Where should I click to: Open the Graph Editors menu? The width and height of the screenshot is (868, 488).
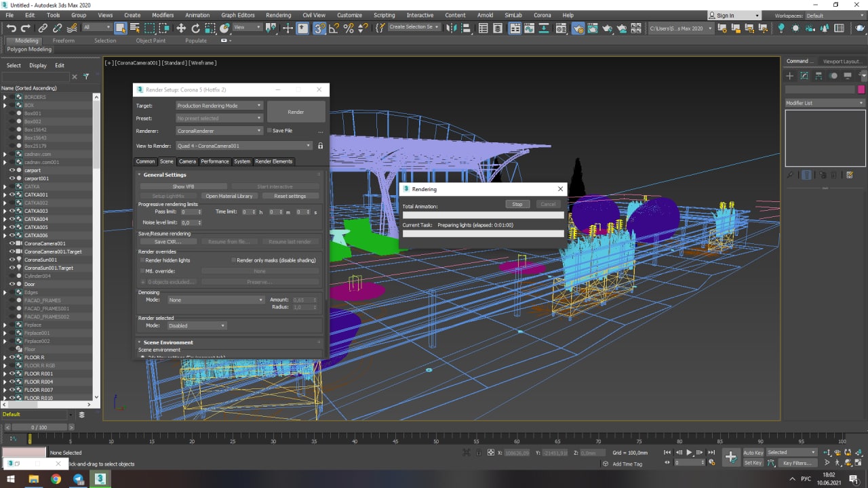click(238, 15)
